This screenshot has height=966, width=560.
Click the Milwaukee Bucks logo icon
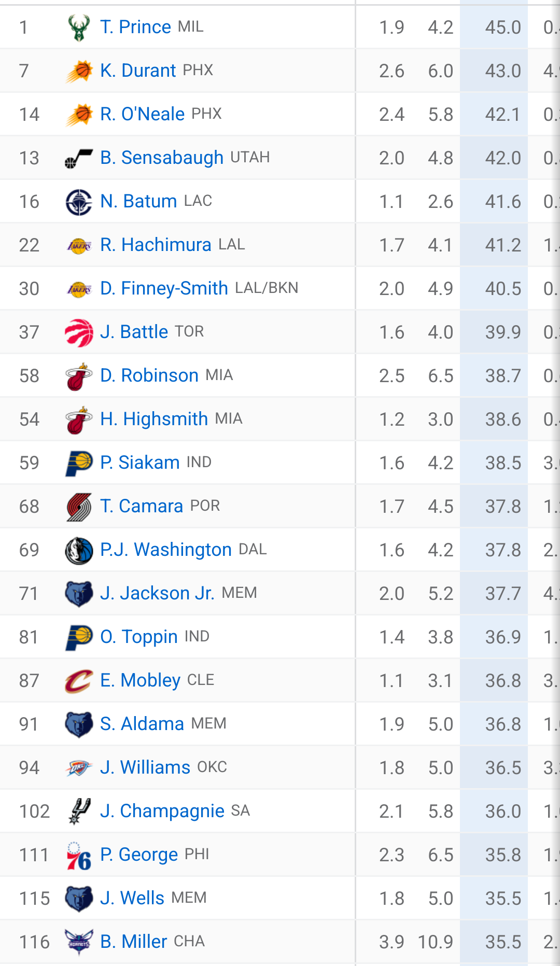pos(79,27)
